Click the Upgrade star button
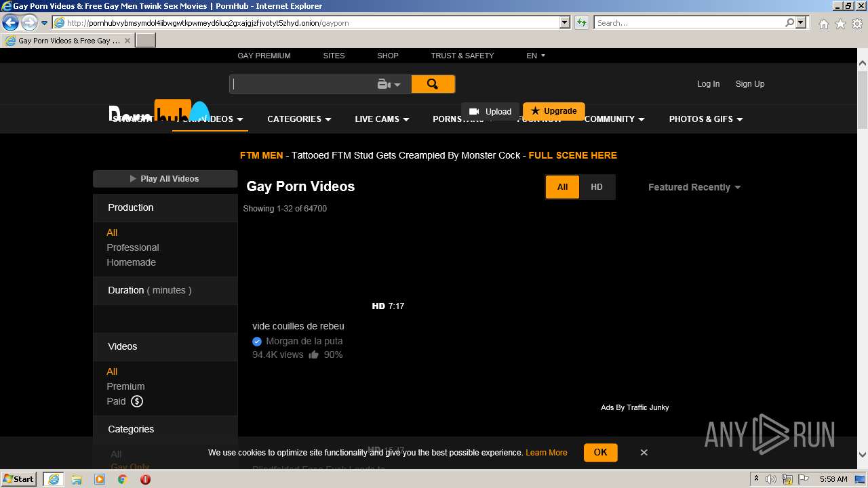The image size is (868, 488). click(x=554, y=110)
